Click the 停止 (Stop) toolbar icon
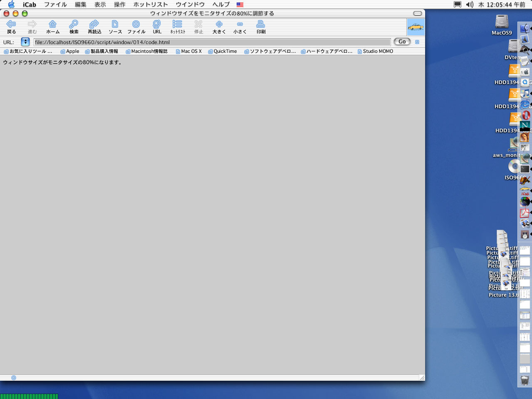Image resolution: width=532 pixels, height=399 pixels. (x=198, y=27)
